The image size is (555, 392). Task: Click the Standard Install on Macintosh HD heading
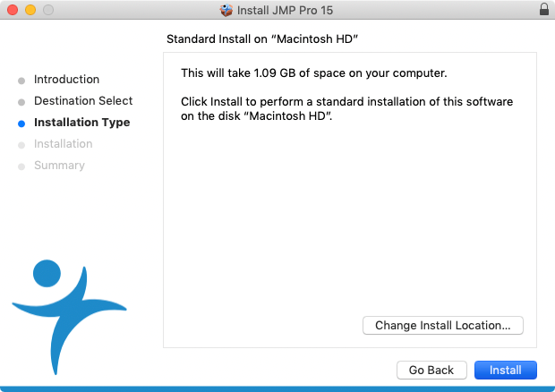[x=262, y=38]
